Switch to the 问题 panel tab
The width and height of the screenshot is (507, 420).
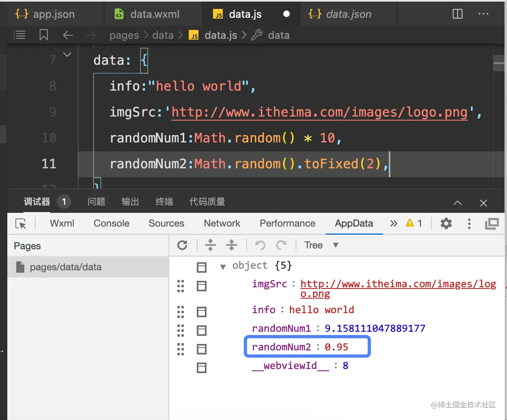96,202
